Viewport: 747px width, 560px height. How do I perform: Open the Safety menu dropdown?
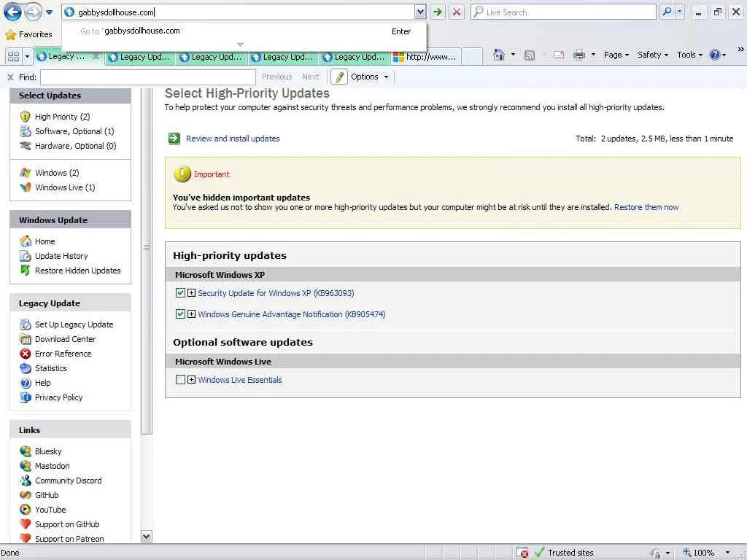tap(653, 55)
